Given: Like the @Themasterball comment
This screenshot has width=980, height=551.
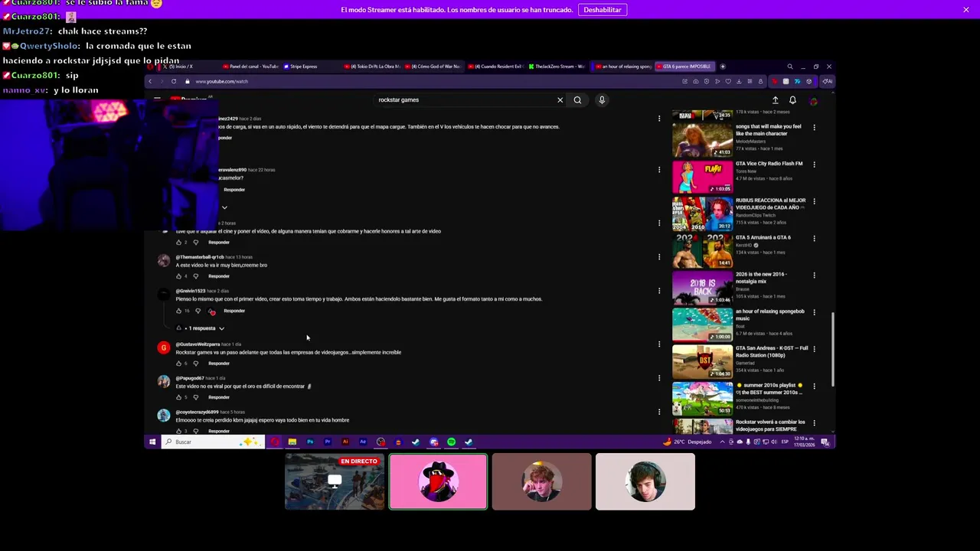Looking at the screenshot, I should coord(178,276).
